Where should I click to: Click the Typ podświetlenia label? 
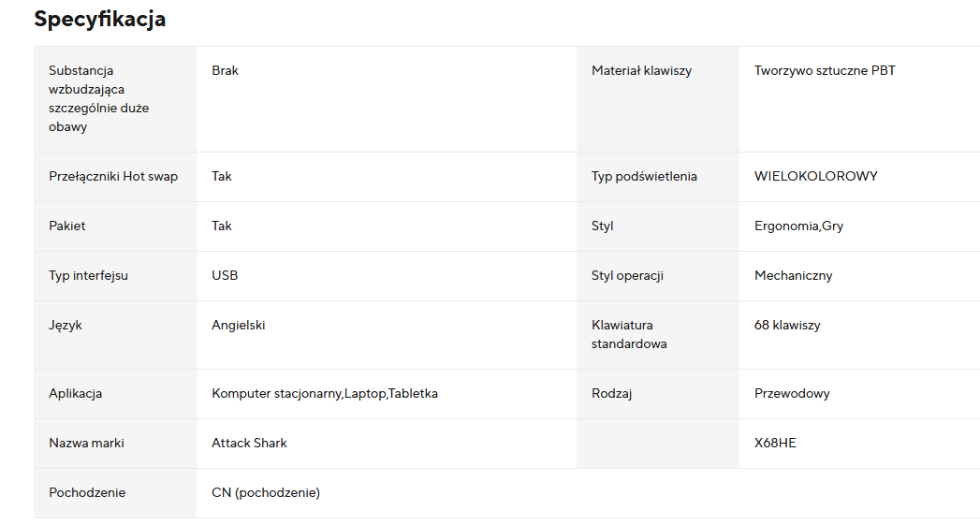coord(644,176)
